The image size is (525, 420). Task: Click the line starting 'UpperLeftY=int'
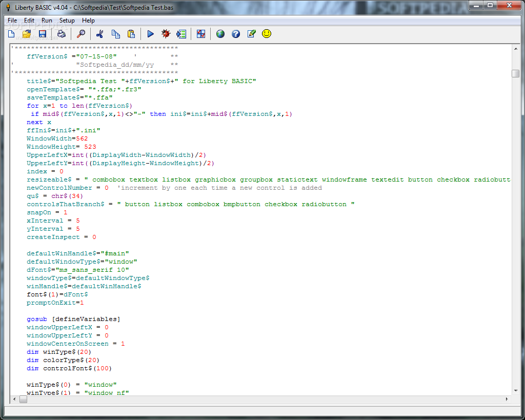pyautogui.click(x=120, y=163)
